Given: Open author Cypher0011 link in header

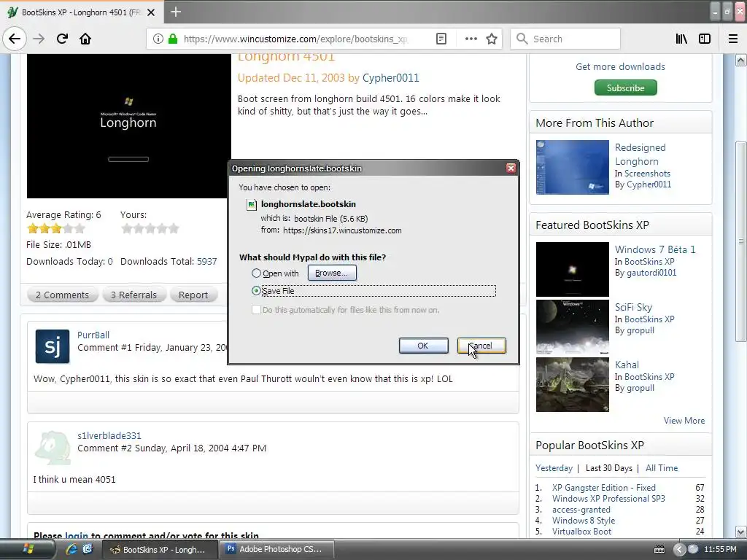Looking at the screenshot, I should coord(391,78).
